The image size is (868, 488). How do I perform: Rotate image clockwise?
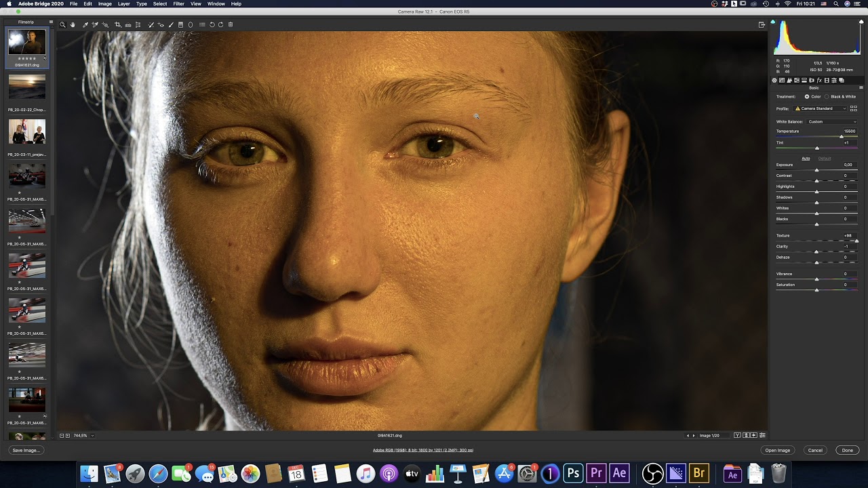click(220, 24)
